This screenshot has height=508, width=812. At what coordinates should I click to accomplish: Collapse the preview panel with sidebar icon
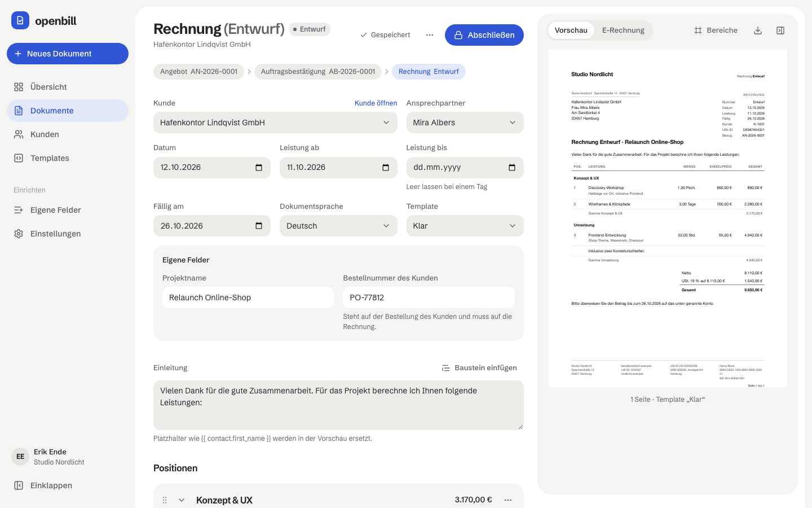pyautogui.click(x=780, y=30)
